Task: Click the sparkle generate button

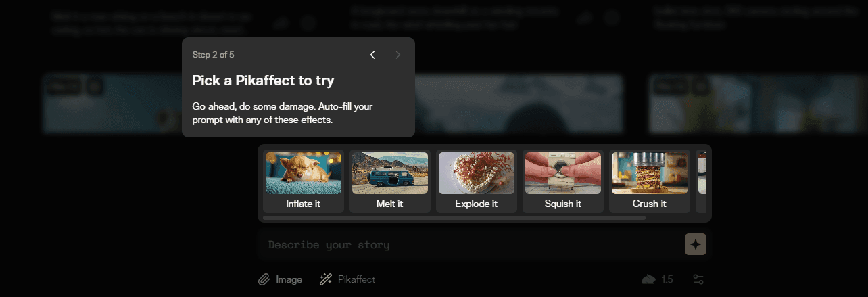Action: click(696, 244)
